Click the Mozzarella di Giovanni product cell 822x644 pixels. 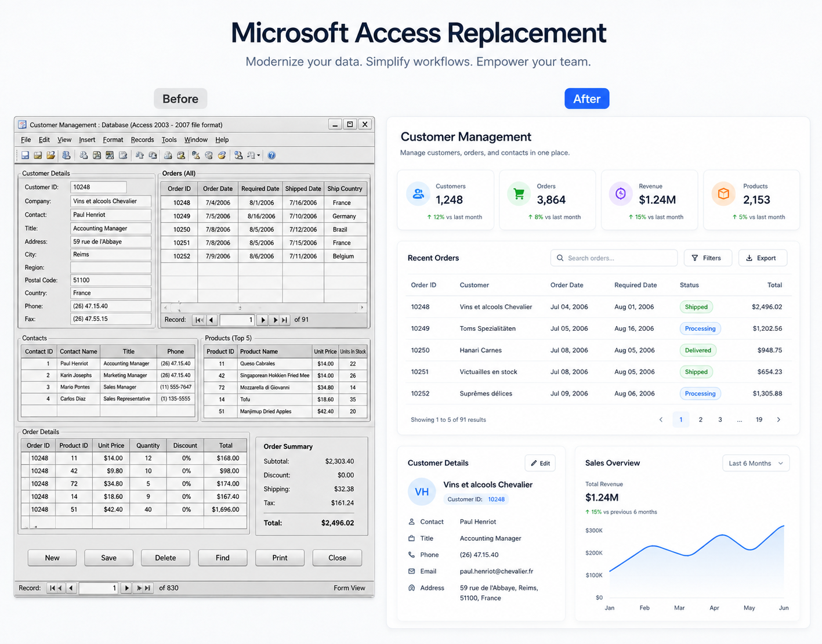pos(274,388)
